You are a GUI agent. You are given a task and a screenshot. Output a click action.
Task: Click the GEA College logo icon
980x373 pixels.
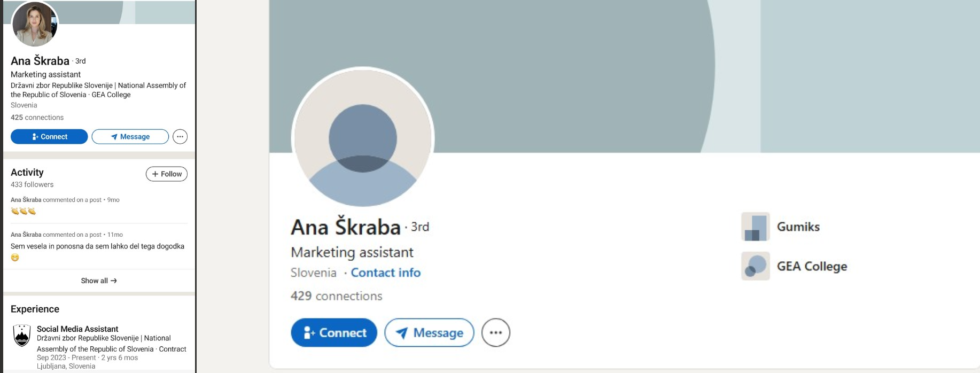(x=756, y=266)
